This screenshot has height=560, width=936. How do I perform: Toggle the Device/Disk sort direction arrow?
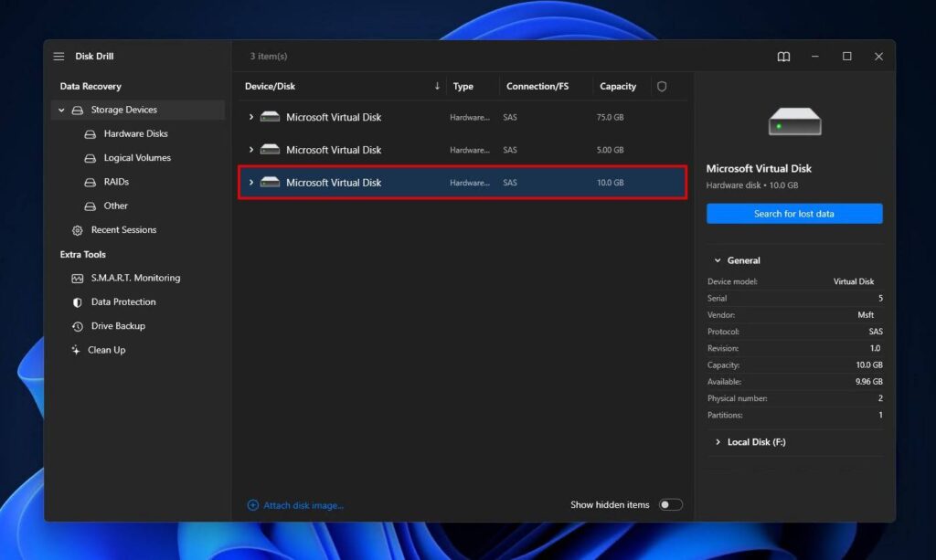tap(440, 86)
